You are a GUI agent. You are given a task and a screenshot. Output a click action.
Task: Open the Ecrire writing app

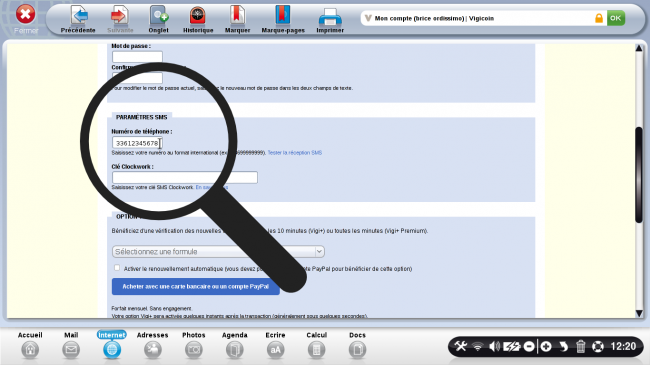coord(275,345)
